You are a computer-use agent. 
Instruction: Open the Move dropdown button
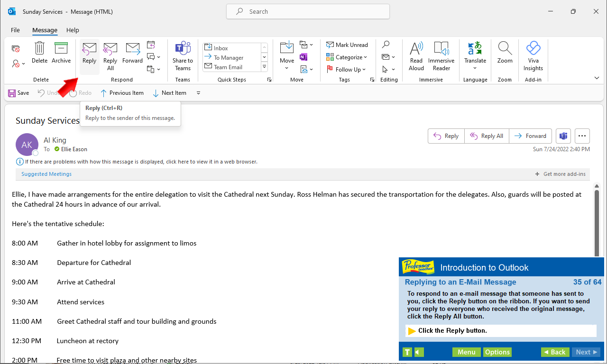[287, 56]
